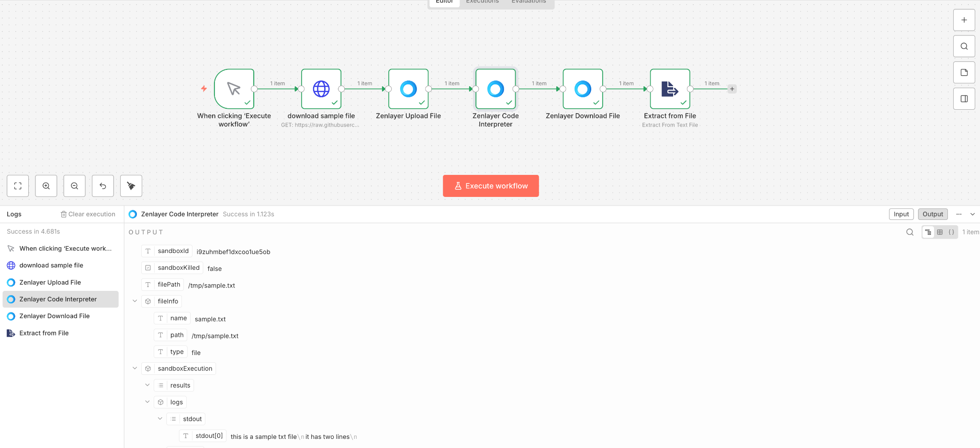This screenshot has width=980, height=448.
Task: Click the reset zoom arrow button
Action: click(103, 186)
